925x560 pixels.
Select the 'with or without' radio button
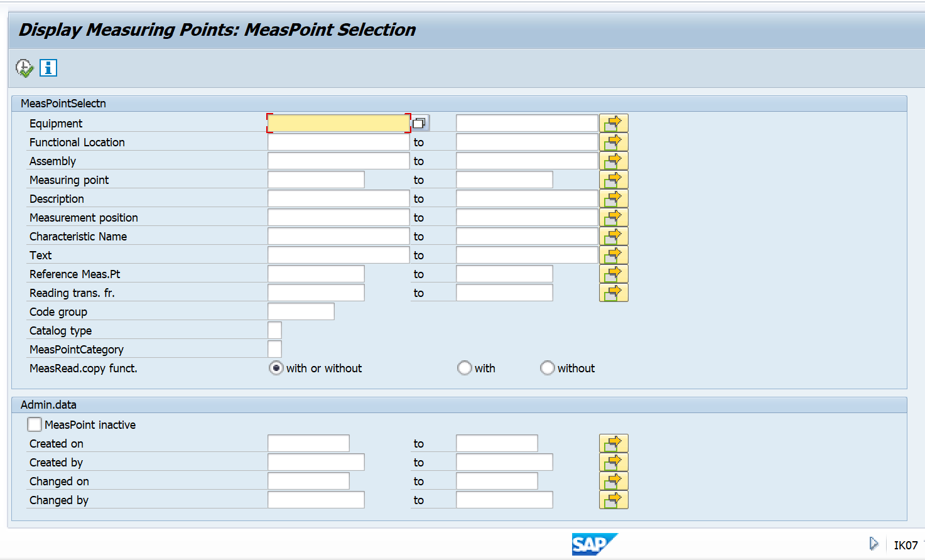(x=276, y=368)
